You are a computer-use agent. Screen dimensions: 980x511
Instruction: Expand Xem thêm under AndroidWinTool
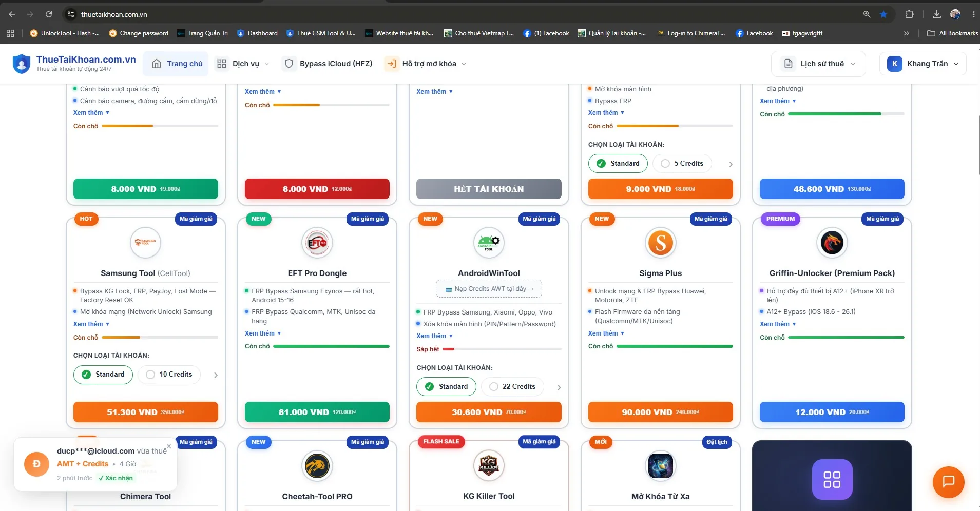coord(434,336)
